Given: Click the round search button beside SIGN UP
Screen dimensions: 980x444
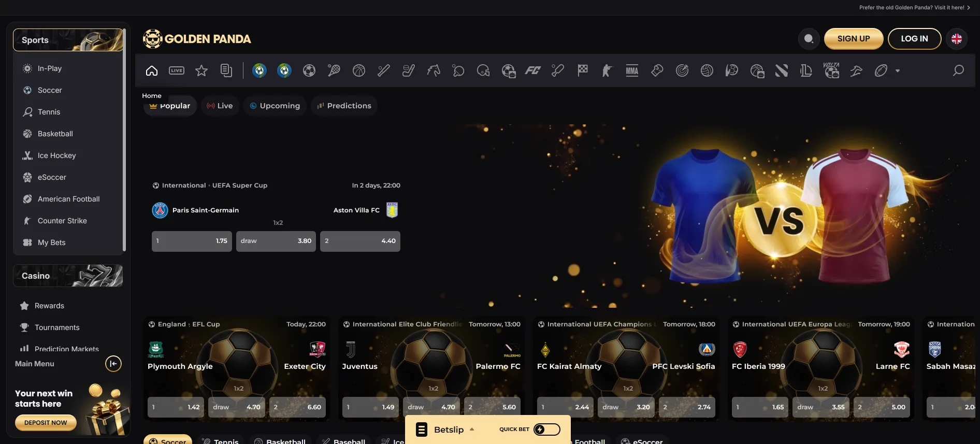Looking at the screenshot, I should pyautogui.click(x=809, y=39).
